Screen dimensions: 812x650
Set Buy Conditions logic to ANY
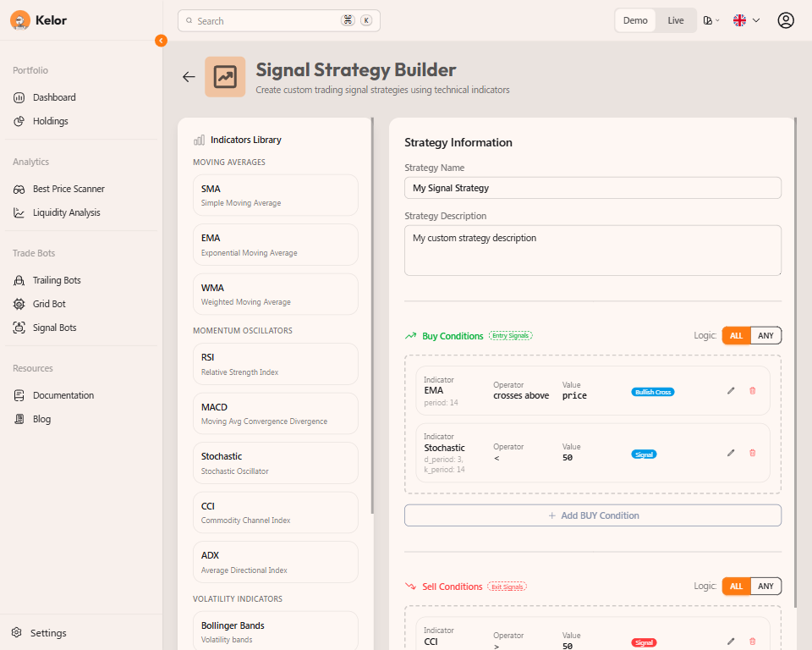pos(765,336)
